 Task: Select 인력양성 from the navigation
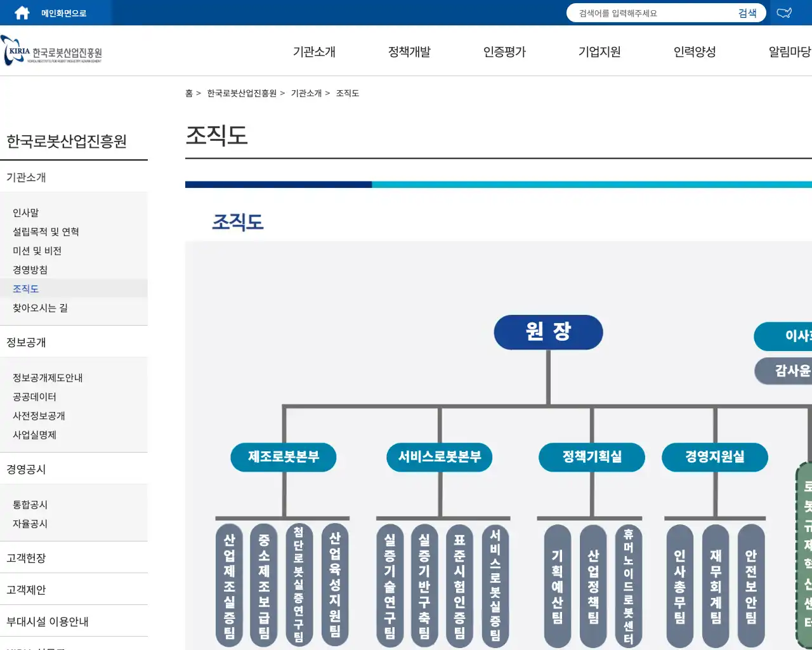coord(695,51)
